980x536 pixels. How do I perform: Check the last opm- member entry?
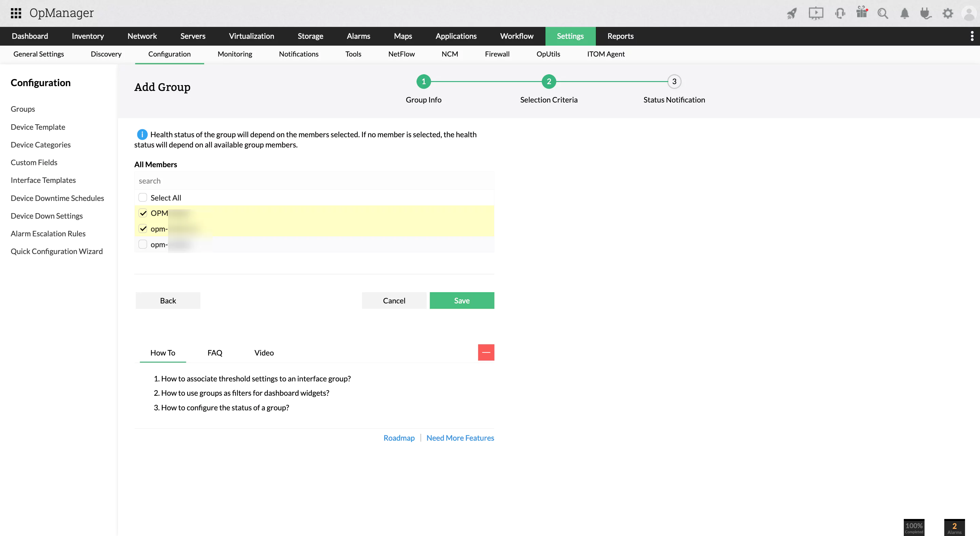pyautogui.click(x=143, y=244)
